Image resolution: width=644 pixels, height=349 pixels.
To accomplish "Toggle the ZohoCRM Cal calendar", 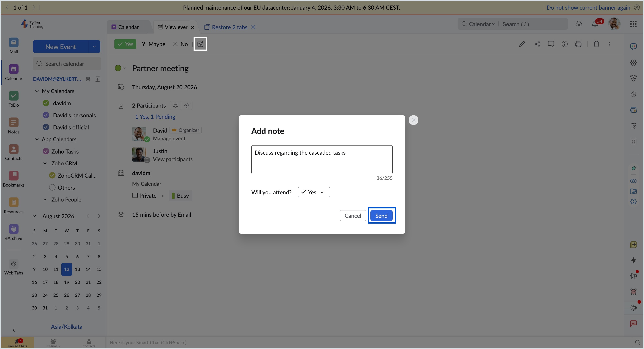I will click(x=52, y=175).
